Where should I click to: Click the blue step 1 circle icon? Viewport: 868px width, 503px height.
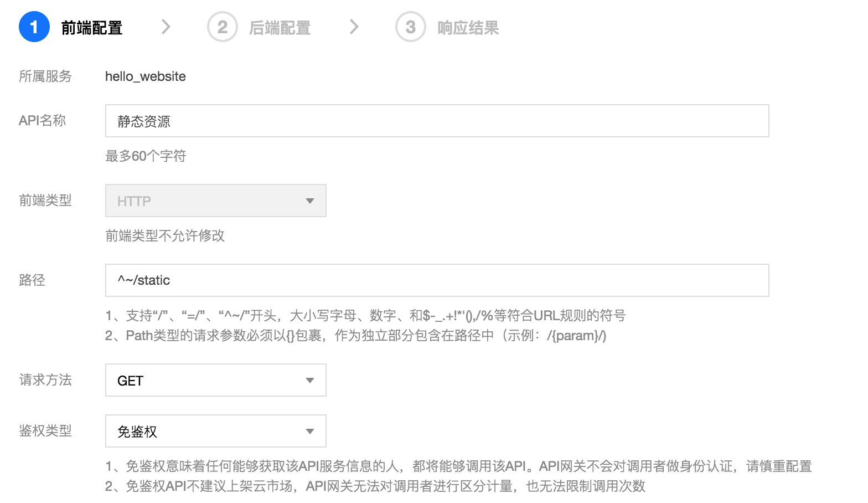34,27
